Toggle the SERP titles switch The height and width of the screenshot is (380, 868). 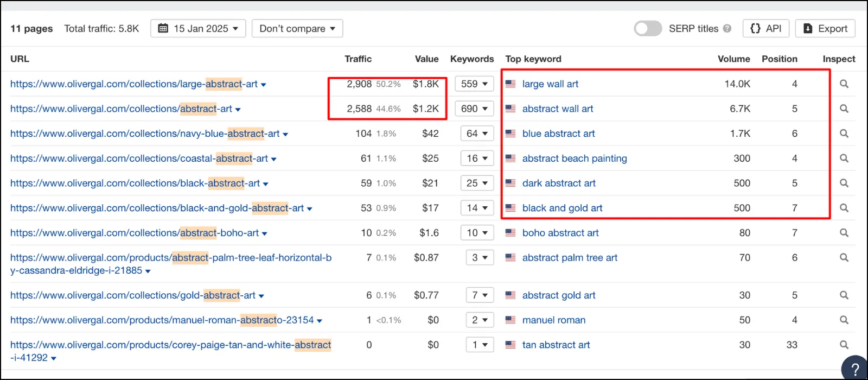[648, 29]
